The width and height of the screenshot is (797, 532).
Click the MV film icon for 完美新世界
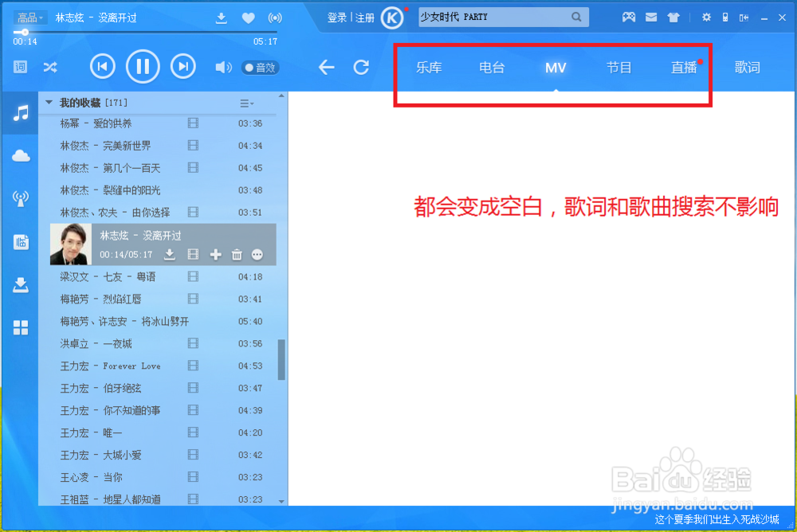click(x=193, y=145)
